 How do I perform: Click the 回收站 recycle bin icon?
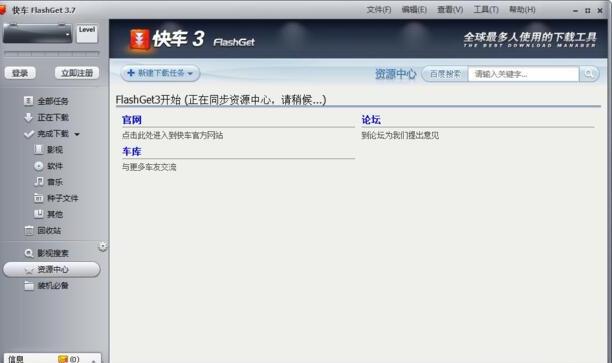(x=29, y=231)
